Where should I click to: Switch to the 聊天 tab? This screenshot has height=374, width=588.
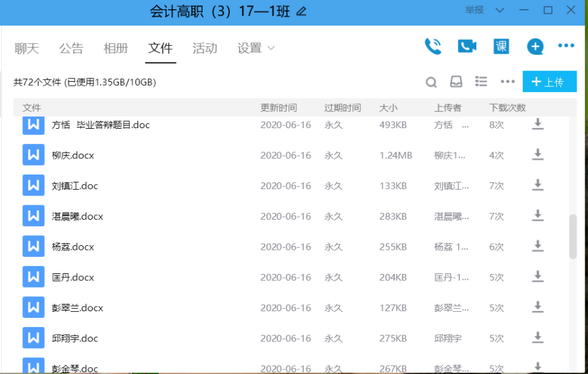[x=27, y=48]
